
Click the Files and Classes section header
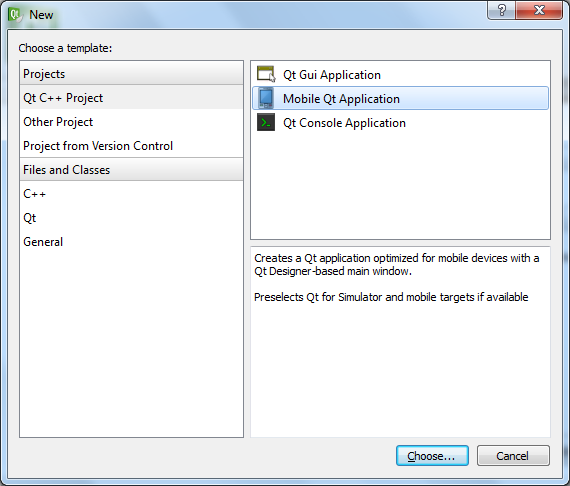point(131,169)
